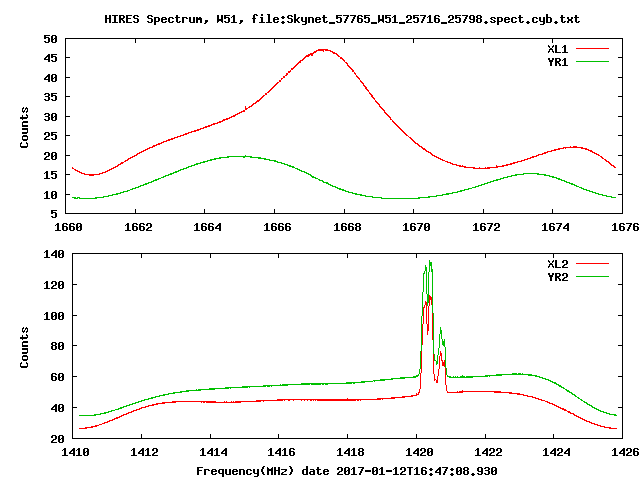
Task: Click the HIRES Spectrum W51 plot title
Action: [x=342, y=19]
